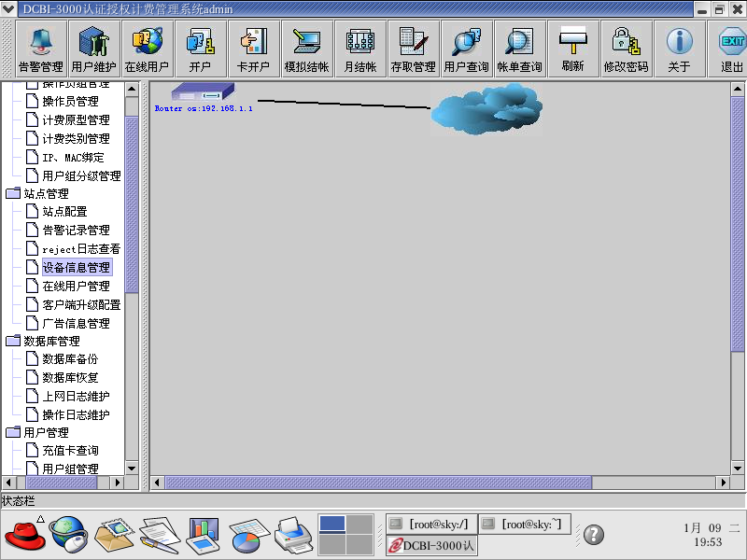
Task: Open 用户维护 user maintenance tool
Action: pos(94,49)
